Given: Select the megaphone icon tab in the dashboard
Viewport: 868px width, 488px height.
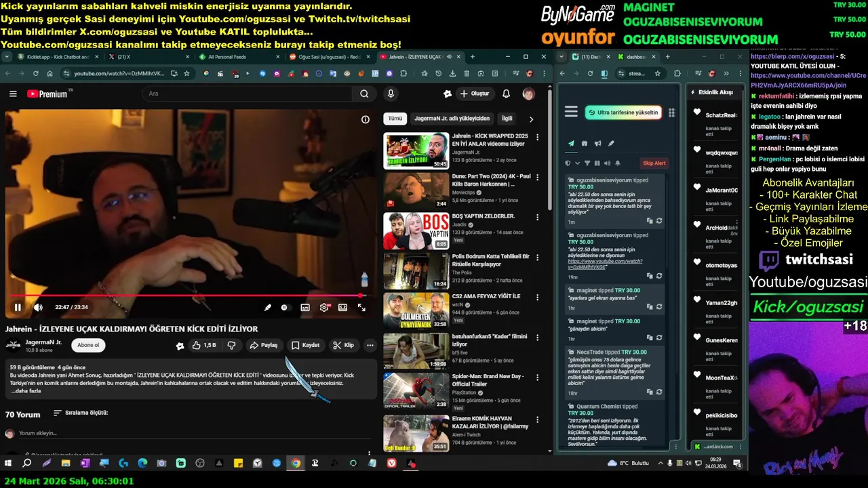Looking at the screenshot, I should pos(597,144).
